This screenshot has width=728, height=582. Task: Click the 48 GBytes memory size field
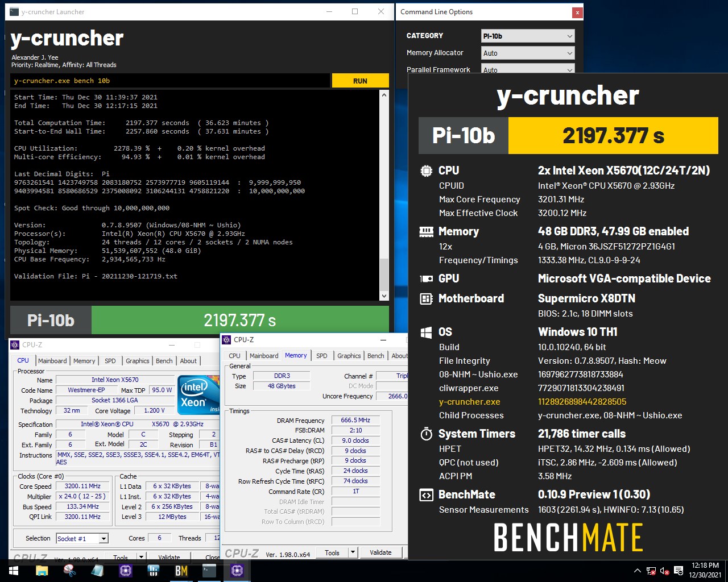[x=282, y=386]
